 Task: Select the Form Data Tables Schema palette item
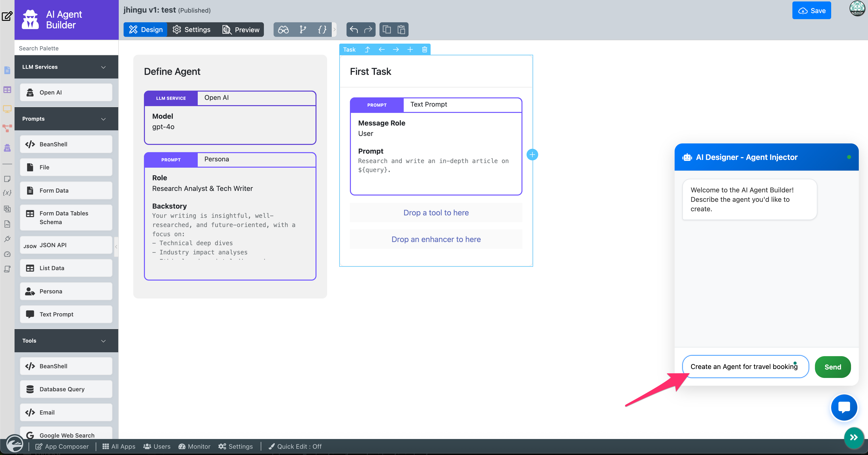(x=66, y=218)
